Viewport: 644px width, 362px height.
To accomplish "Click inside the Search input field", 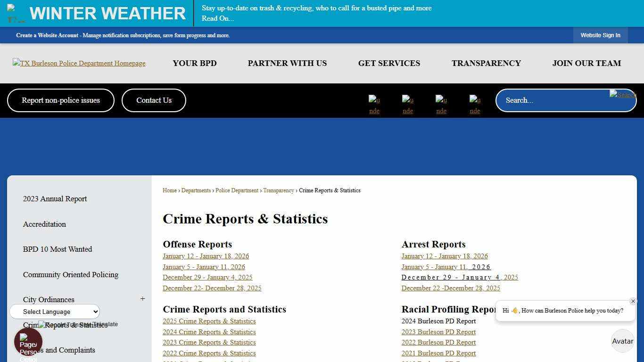I will [x=556, y=100].
